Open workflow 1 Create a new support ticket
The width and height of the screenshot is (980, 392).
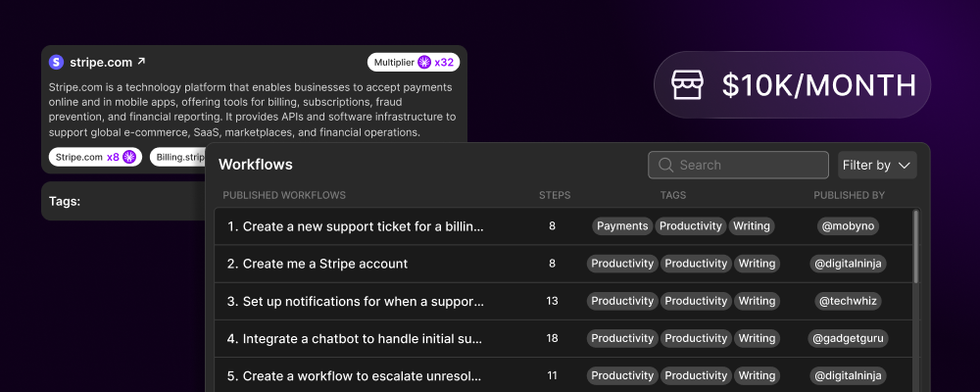click(355, 226)
